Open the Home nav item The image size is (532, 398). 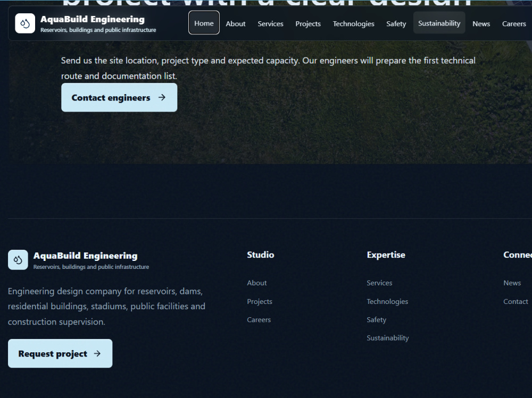coord(204,23)
